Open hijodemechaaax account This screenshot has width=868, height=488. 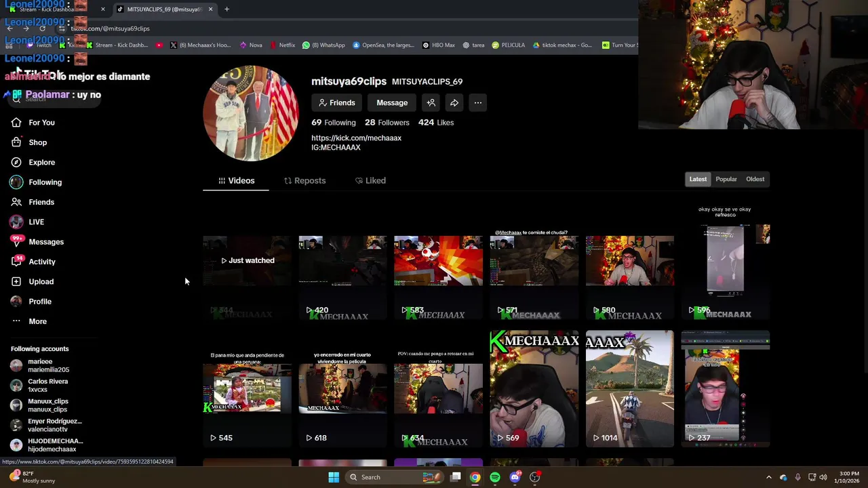46,445
